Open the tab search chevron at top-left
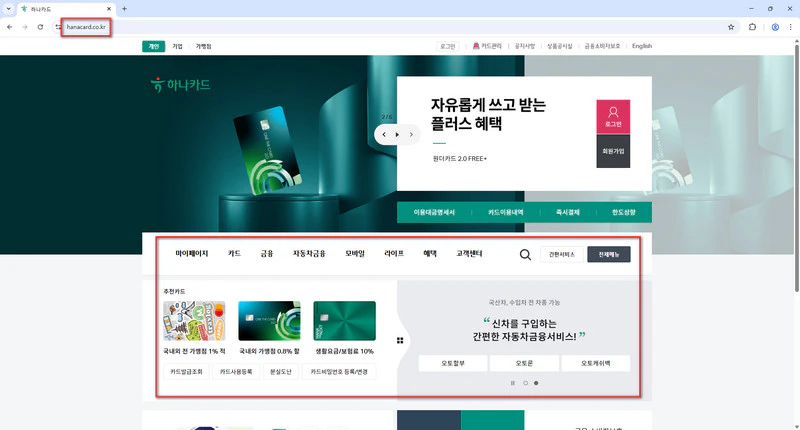The image size is (800, 430). (8, 9)
